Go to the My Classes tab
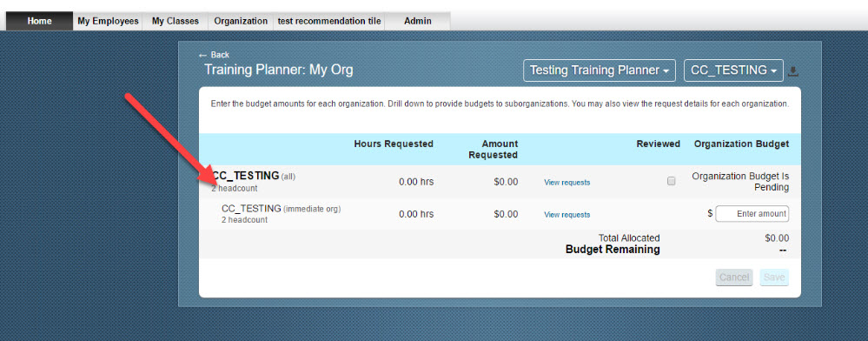Screen dimensions: 868x341 (x=176, y=21)
